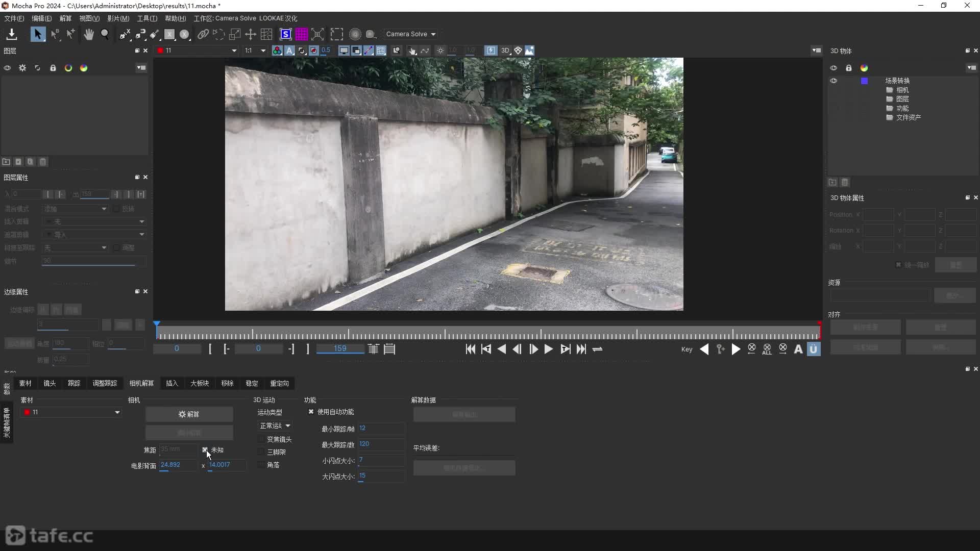The width and height of the screenshot is (980, 551).
Task: Click the 电影背面 24.892 width field
Action: 178,465
